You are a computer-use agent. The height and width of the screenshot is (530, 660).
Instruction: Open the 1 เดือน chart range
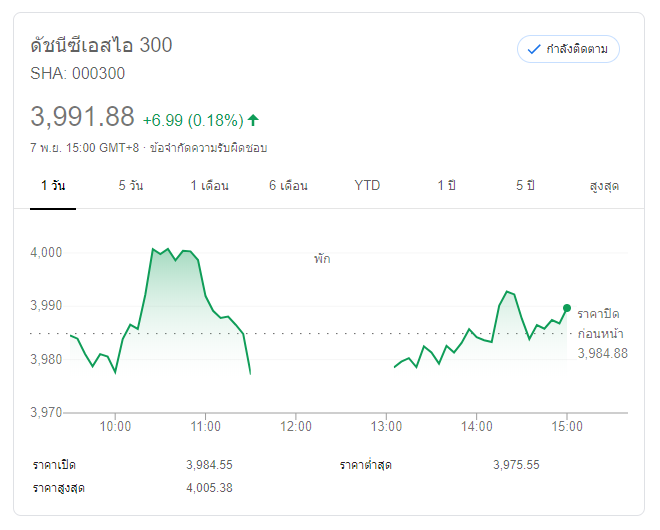point(210,185)
